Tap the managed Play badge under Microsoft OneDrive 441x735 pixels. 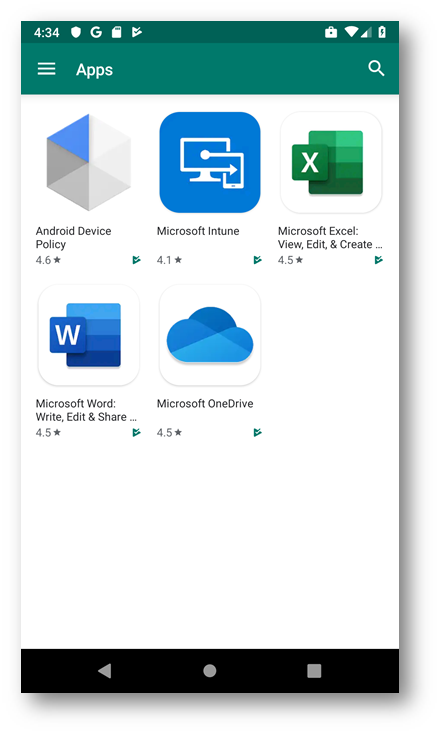257,432
